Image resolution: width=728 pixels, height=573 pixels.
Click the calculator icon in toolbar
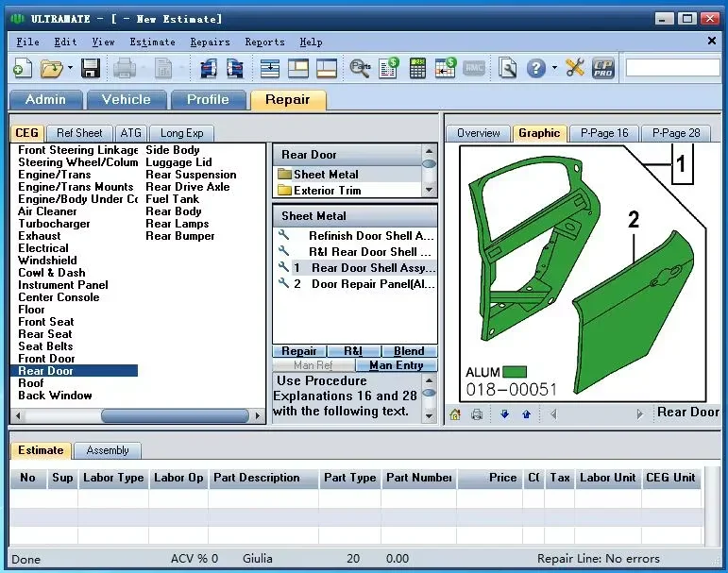point(417,68)
